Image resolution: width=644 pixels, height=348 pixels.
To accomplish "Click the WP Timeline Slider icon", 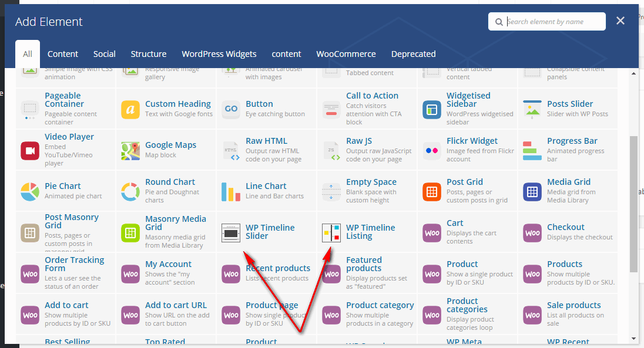I will (231, 232).
